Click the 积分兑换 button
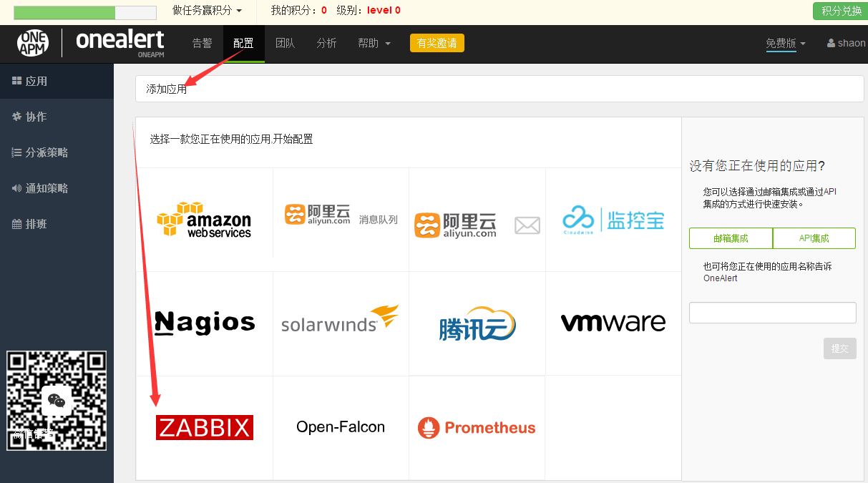 coord(840,11)
